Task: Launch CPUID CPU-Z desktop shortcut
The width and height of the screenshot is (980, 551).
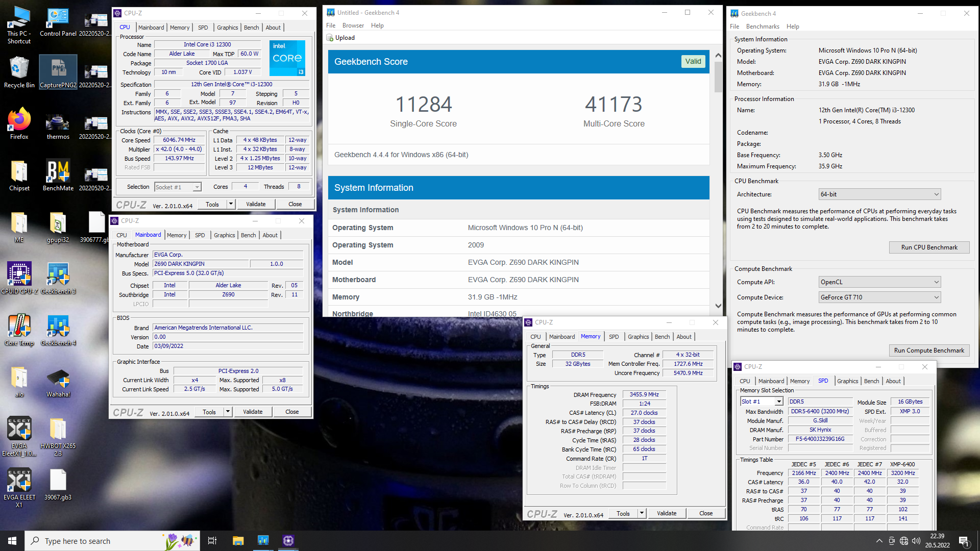Action: (x=19, y=279)
